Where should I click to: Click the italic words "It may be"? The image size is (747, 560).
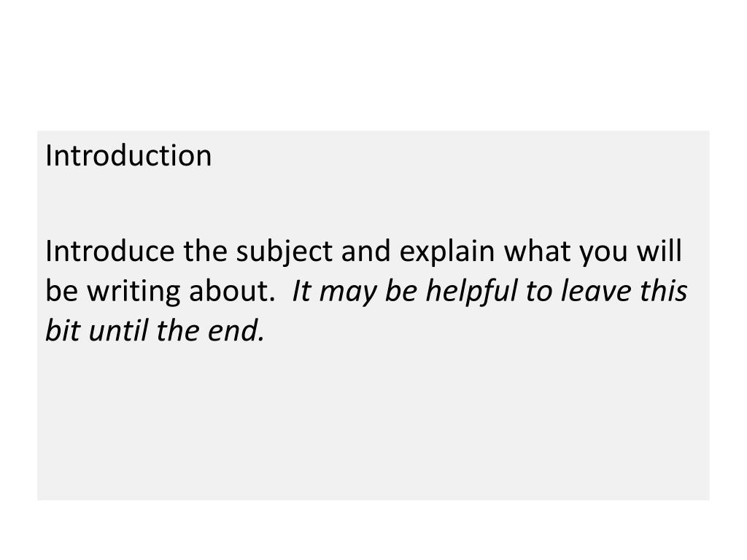coord(355,292)
